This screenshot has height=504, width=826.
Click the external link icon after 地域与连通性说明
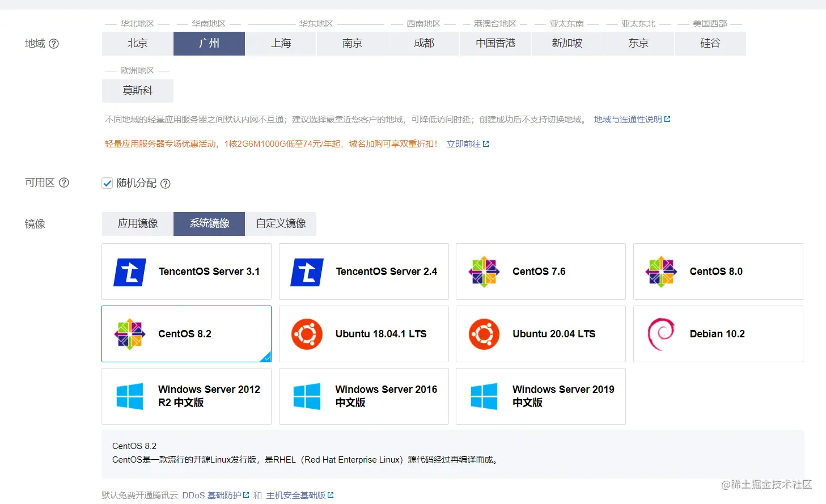point(667,119)
